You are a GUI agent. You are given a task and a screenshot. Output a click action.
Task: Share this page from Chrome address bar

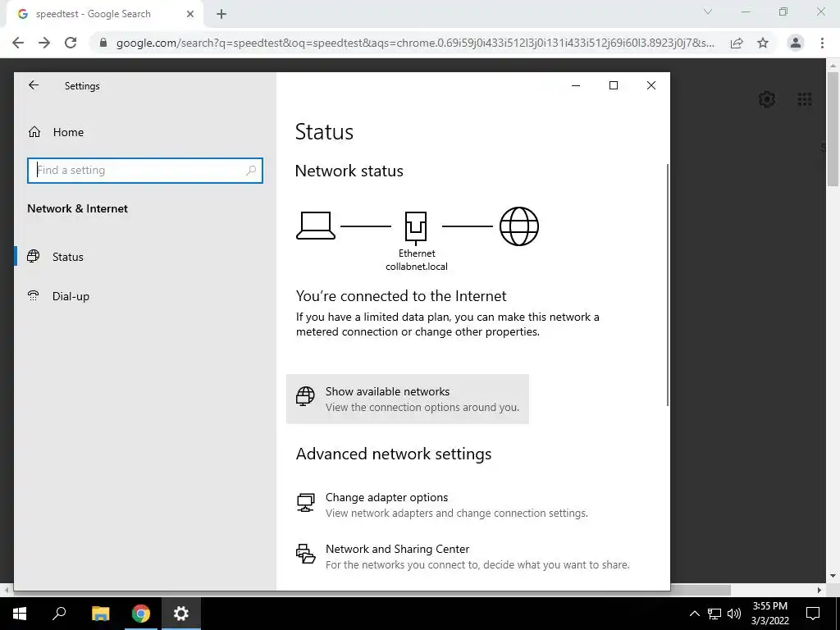coord(737,43)
